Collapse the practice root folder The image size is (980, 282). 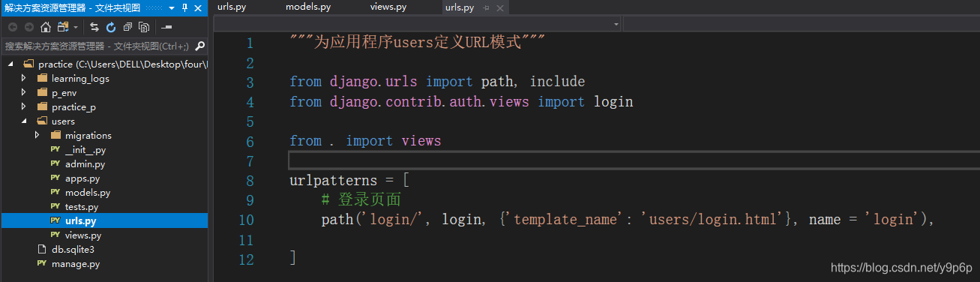click(x=10, y=64)
